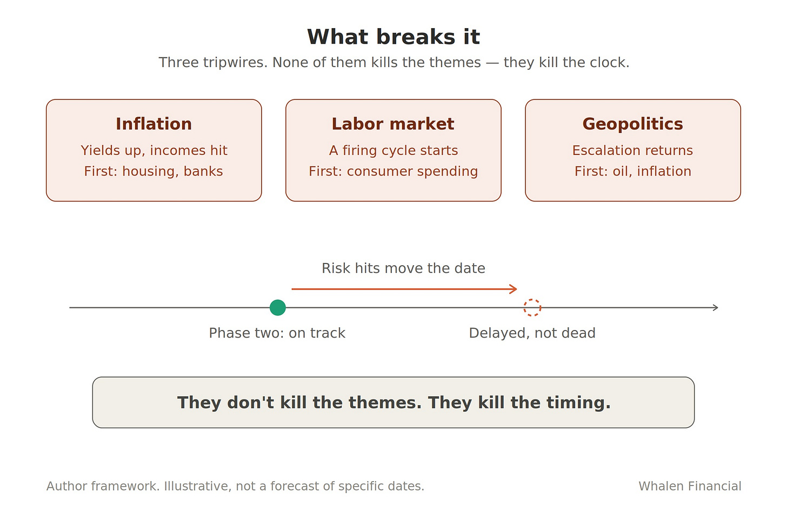
Task: Click 'First: oil, inflation' line
Action: (x=632, y=171)
